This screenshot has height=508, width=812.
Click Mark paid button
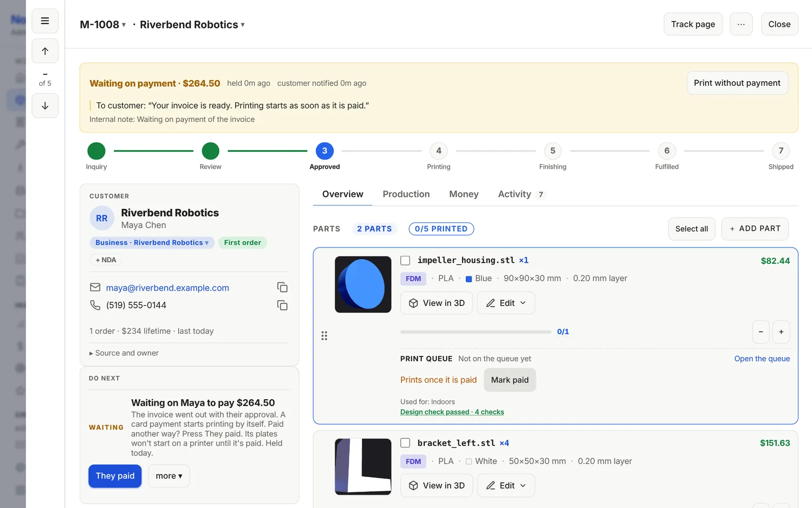pos(510,380)
